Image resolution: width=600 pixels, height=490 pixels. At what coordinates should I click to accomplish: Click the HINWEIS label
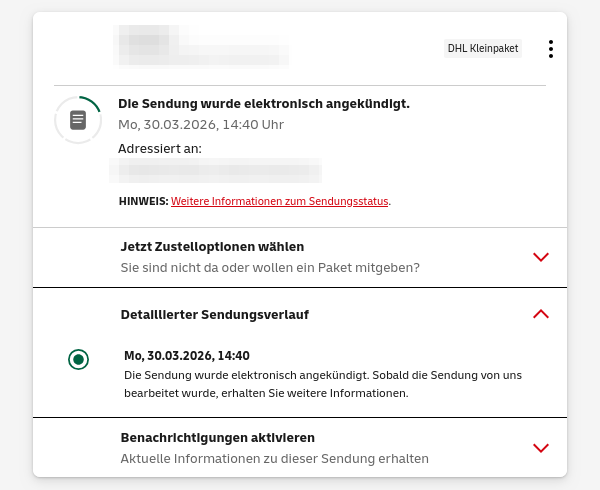click(143, 201)
